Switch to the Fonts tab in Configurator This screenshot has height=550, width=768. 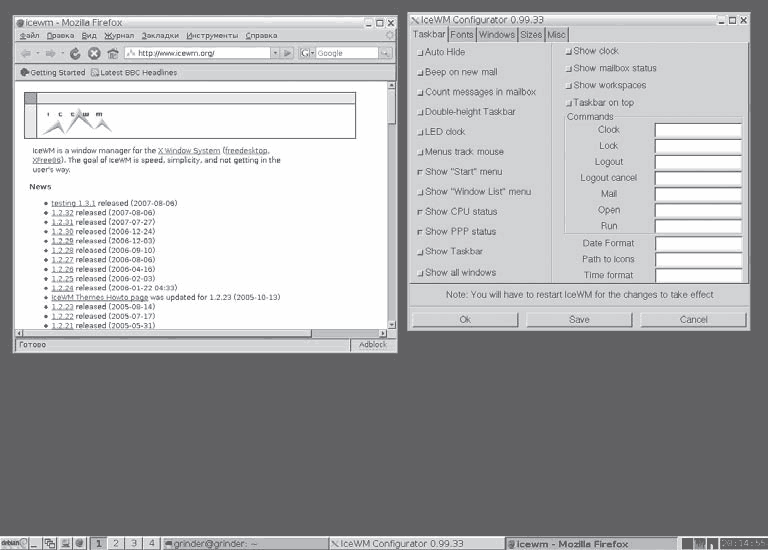click(x=462, y=34)
